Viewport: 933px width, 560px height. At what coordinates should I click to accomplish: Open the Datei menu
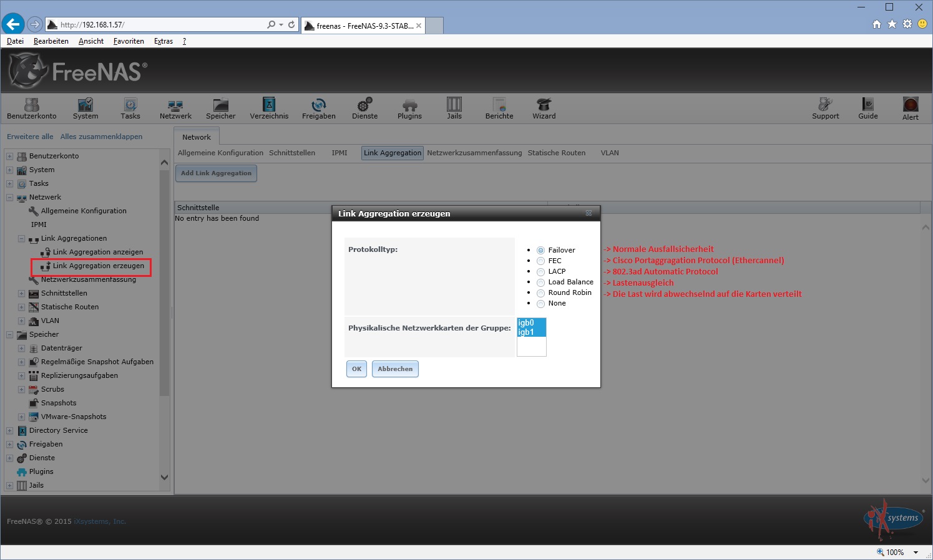[x=15, y=41]
